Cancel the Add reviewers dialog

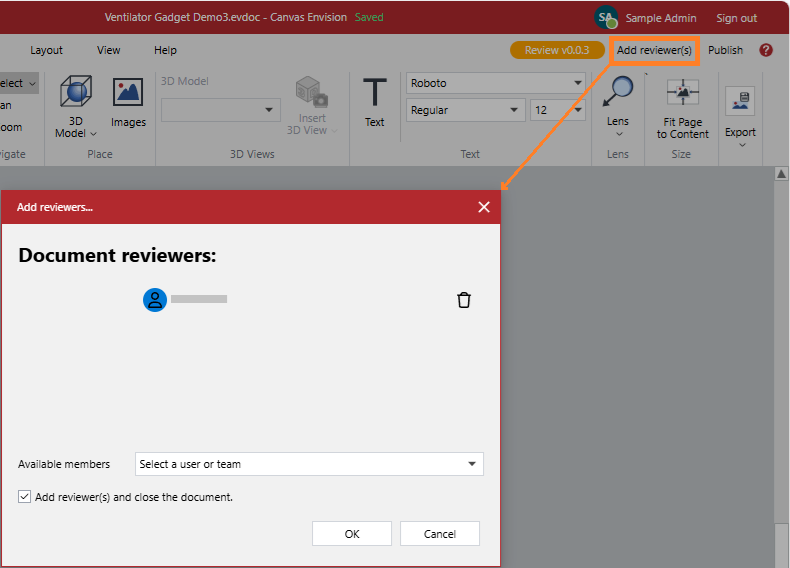click(x=440, y=534)
